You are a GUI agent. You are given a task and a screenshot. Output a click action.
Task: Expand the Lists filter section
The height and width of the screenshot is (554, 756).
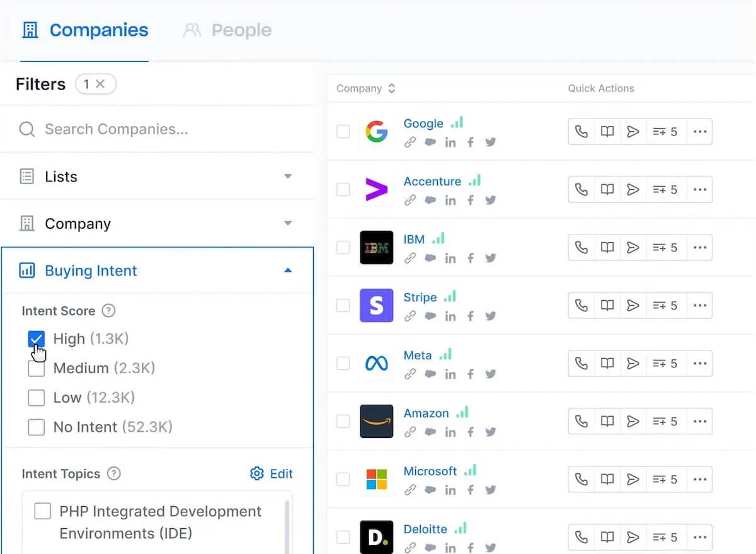(157, 176)
